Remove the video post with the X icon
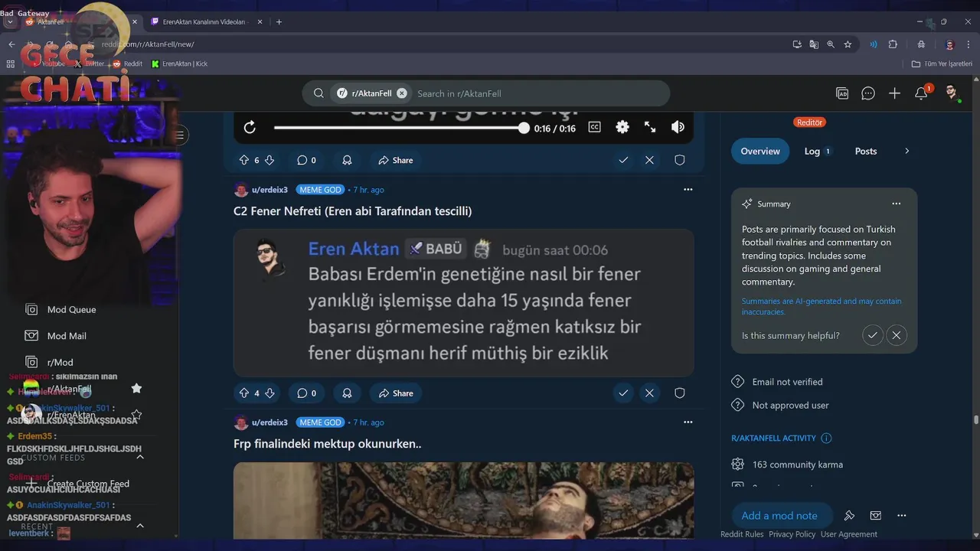The image size is (980, 551). (649, 160)
